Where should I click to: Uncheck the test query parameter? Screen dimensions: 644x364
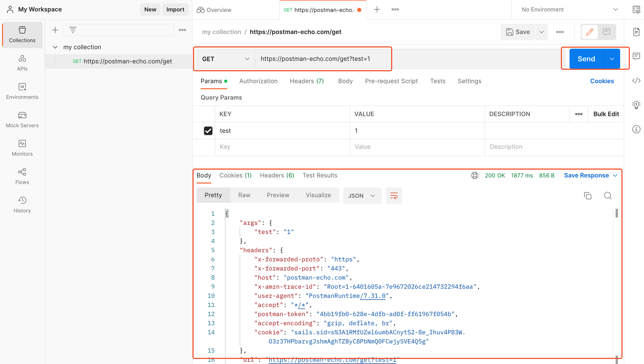[x=208, y=130]
